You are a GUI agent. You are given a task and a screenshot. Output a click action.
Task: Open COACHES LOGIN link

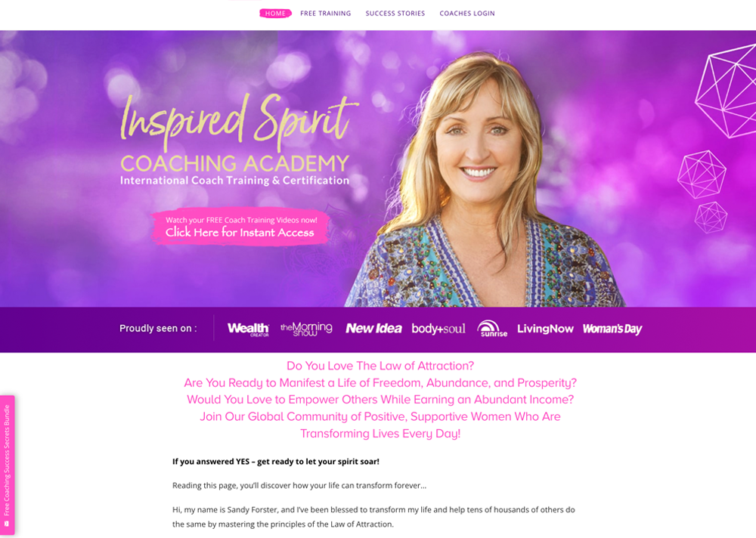(466, 14)
